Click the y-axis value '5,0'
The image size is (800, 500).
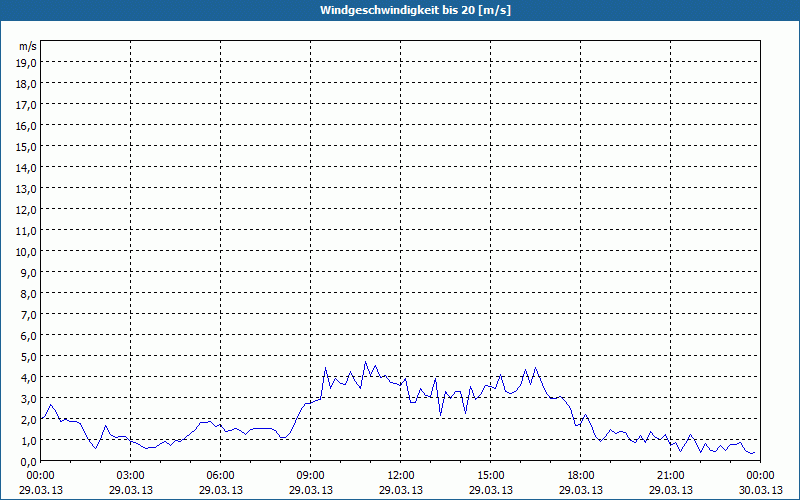pyautogui.click(x=29, y=357)
